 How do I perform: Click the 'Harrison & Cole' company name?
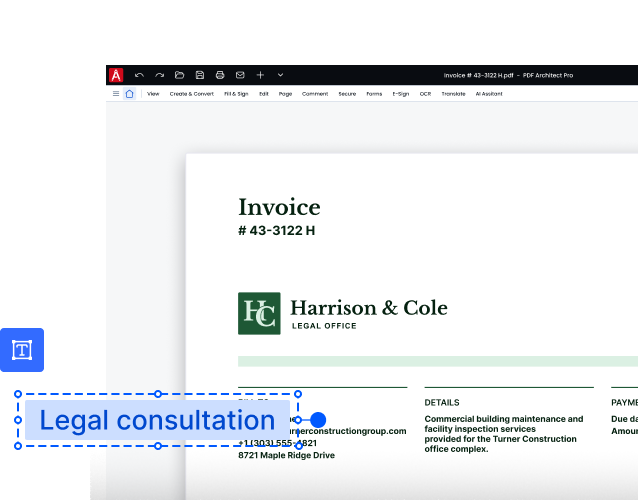369,308
